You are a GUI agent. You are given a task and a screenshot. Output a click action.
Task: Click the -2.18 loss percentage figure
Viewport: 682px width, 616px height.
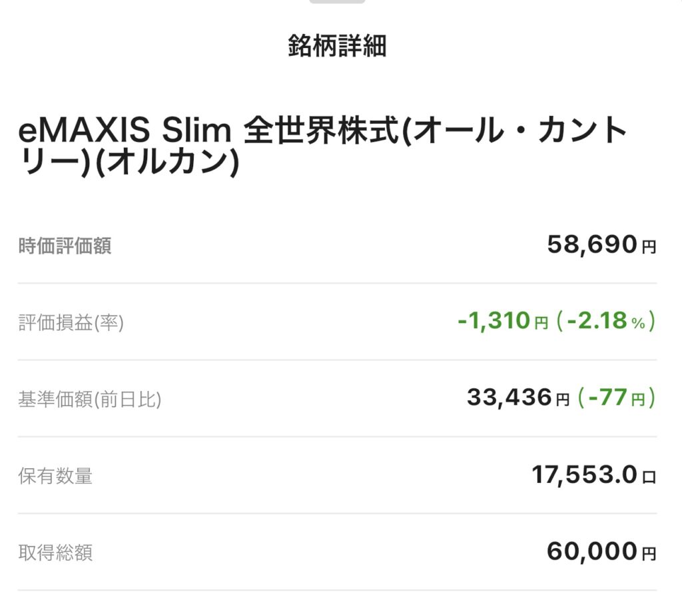pyautogui.click(x=597, y=322)
